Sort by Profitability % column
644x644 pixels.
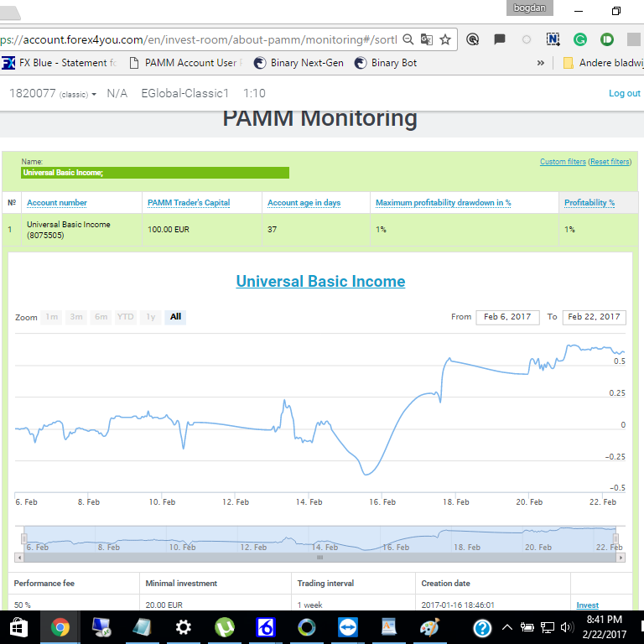pyautogui.click(x=589, y=202)
